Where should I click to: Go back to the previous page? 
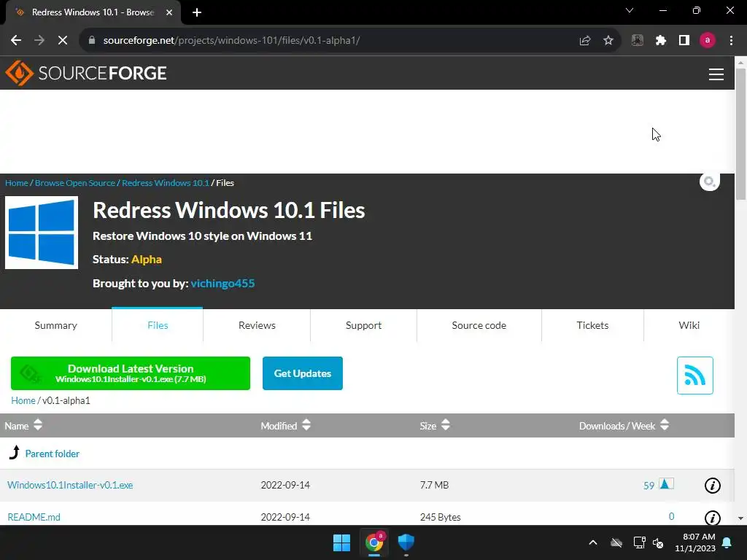(16, 41)
